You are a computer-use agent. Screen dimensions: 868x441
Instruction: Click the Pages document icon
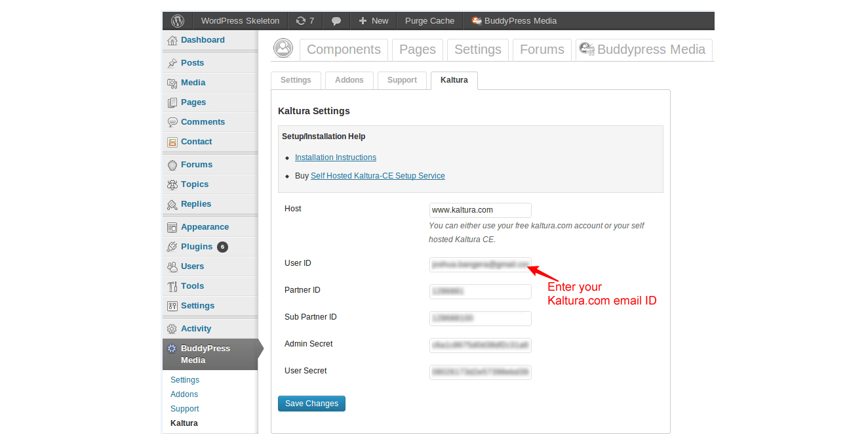click(x=172, y=103)
